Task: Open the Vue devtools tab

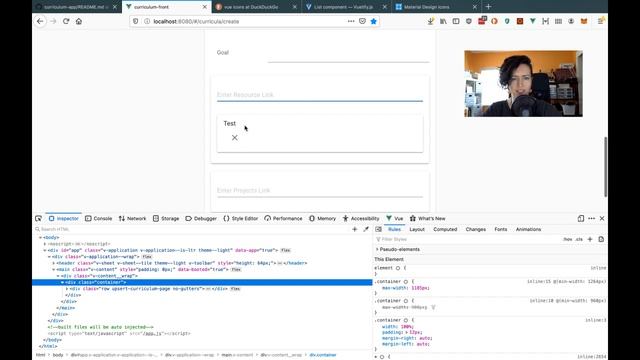Action: 395,218
